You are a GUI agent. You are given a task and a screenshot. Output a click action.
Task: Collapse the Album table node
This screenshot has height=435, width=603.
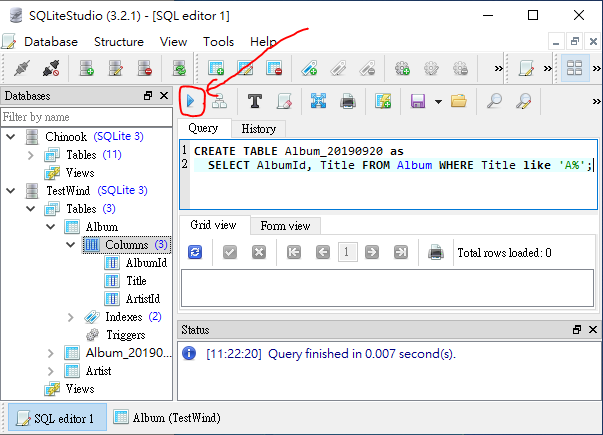51,227
